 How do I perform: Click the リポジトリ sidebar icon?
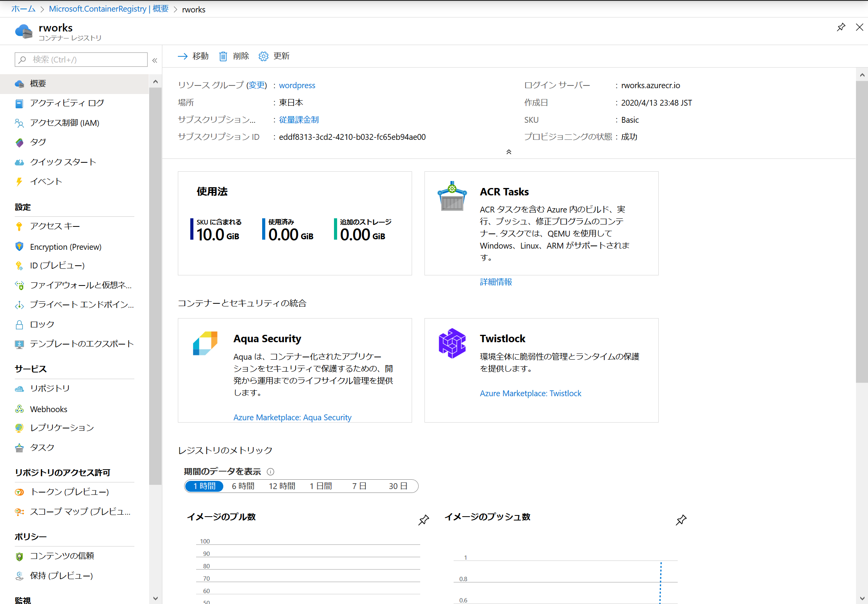coord(19,389)
